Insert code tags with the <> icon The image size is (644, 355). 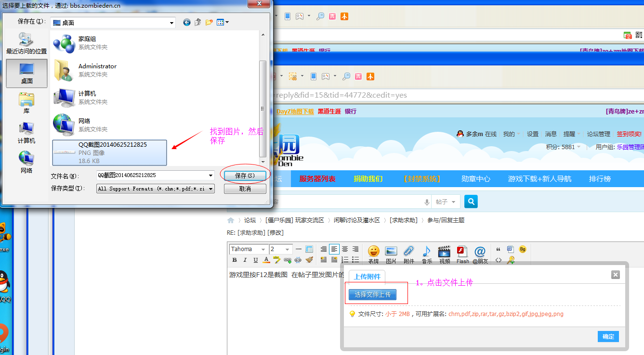498,260
